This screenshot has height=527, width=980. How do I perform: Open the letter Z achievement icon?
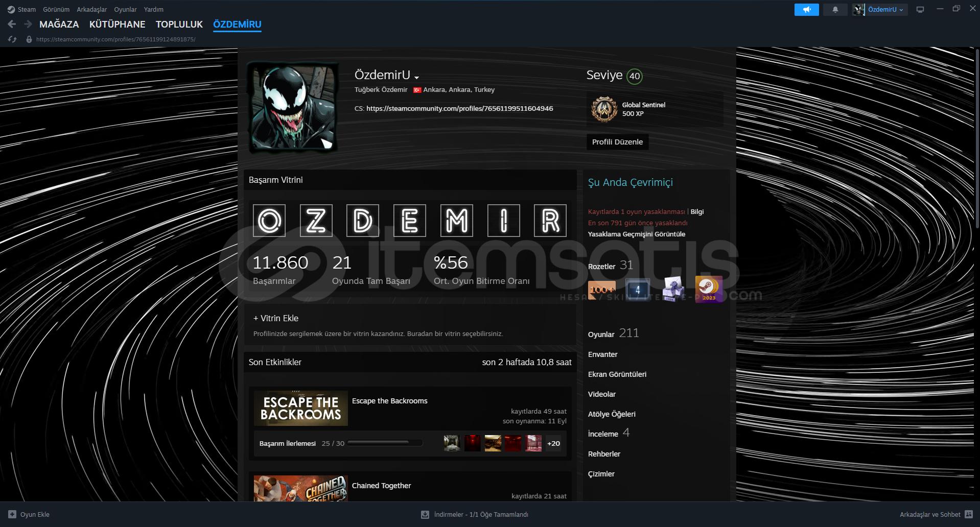coord(316,221)
